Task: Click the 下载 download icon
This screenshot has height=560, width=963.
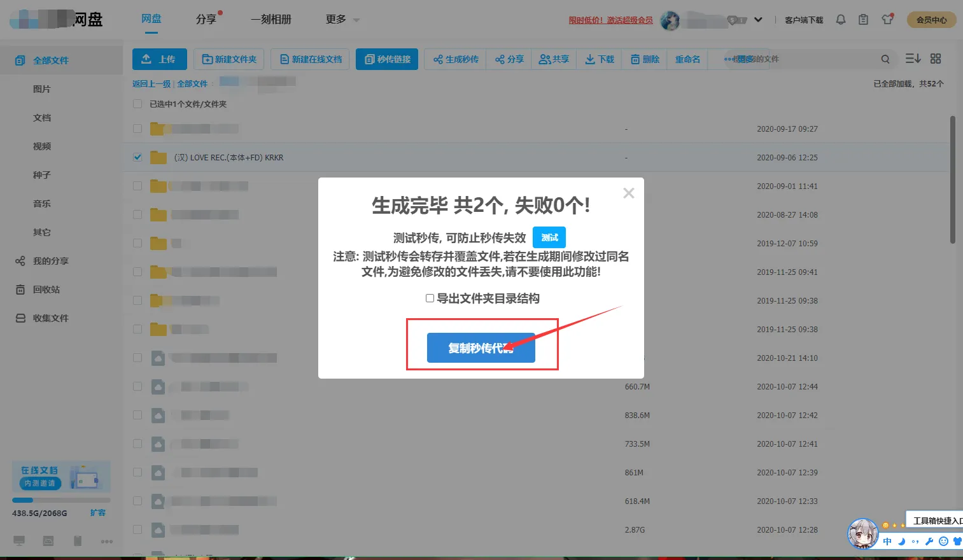Action: [x=599, y=59]
